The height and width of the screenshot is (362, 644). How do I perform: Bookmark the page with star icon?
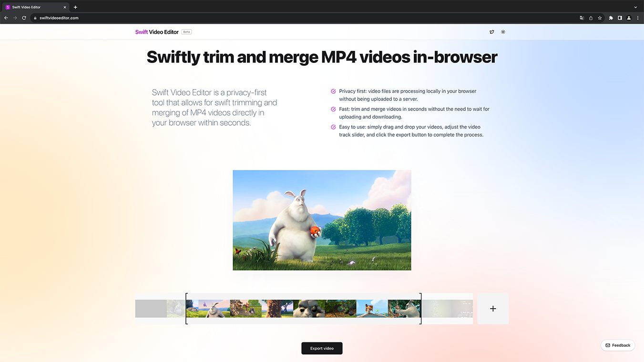click(x=600, y=18)
